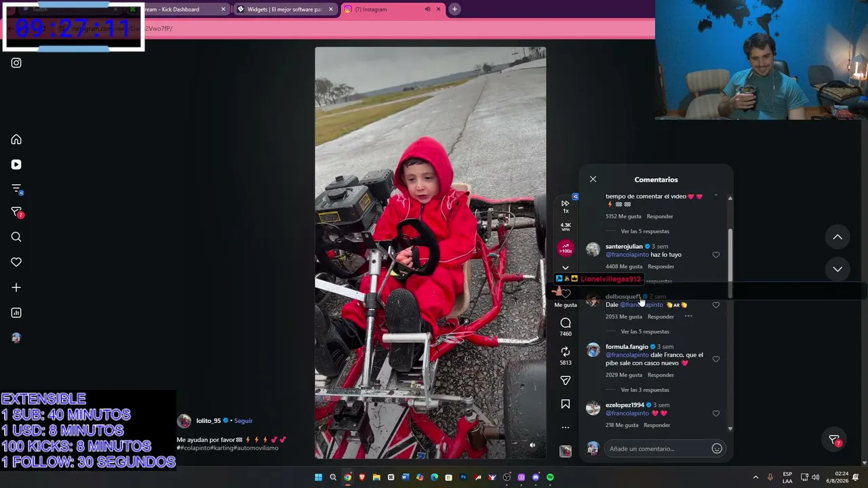This screenshot has height=488, width=868.
Task: Reply to ezelopez1994's comment
Action: tap(656, 425)
